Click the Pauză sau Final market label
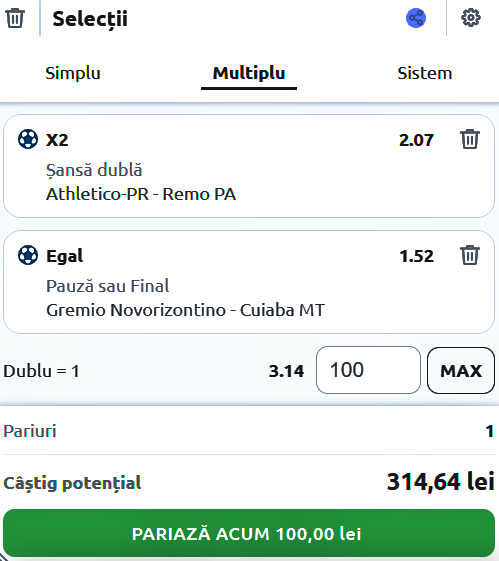 point(108,286)
